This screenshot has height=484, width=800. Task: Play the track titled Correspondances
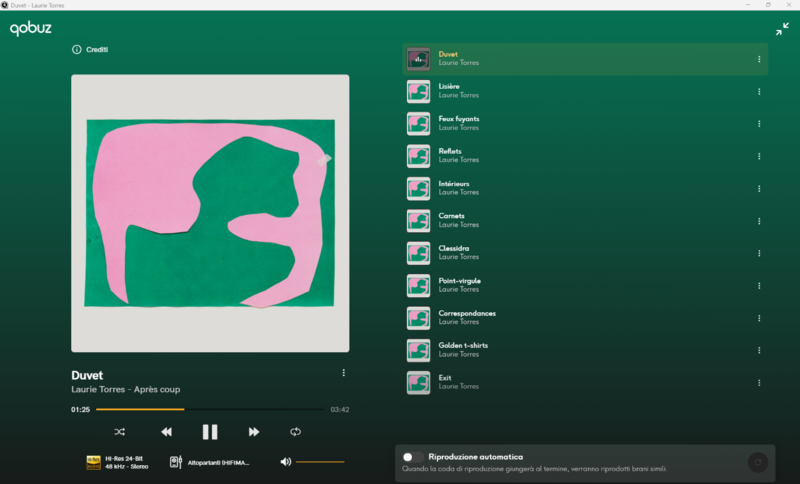pos(467,313)
